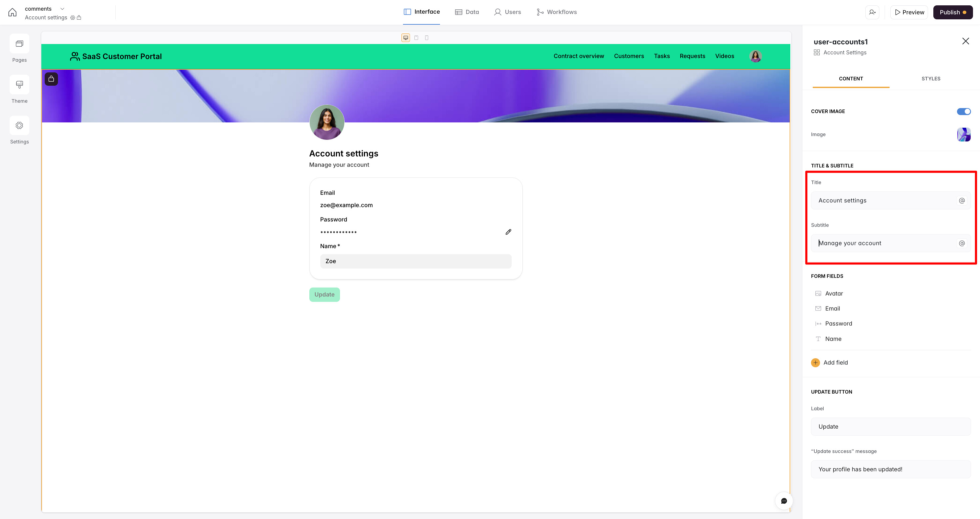Click the home icon in the top-left
Screen dimensions: 980x519
(x=12, y=12)
